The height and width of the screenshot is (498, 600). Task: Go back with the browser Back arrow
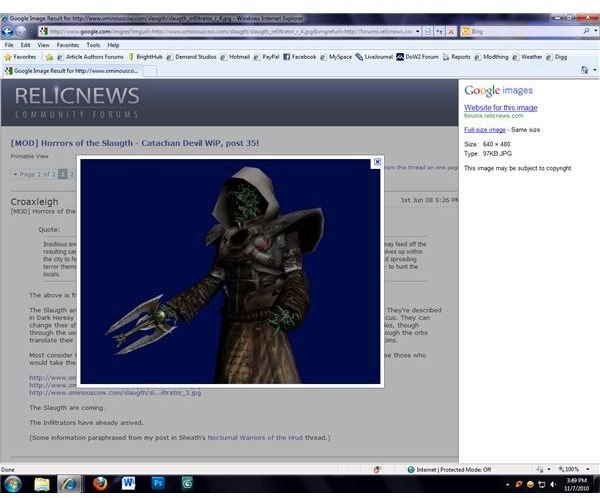pos(7,31)
